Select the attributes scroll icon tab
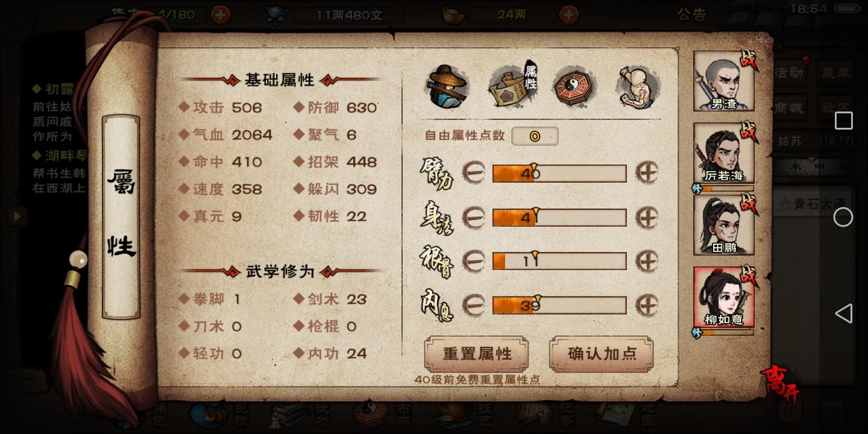Viewport: 868px width, 434px height. (x=513, y=86)
